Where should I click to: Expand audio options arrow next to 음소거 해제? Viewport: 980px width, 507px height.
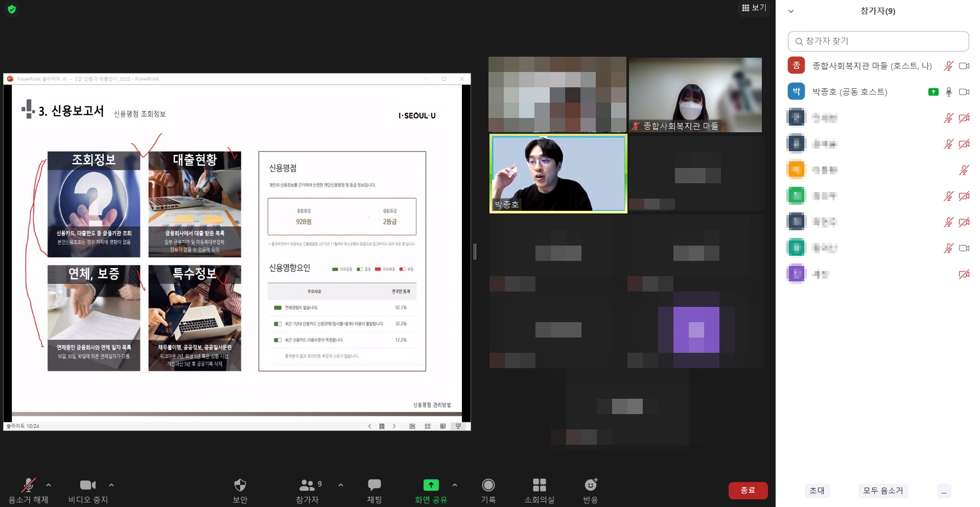point(49,485)
